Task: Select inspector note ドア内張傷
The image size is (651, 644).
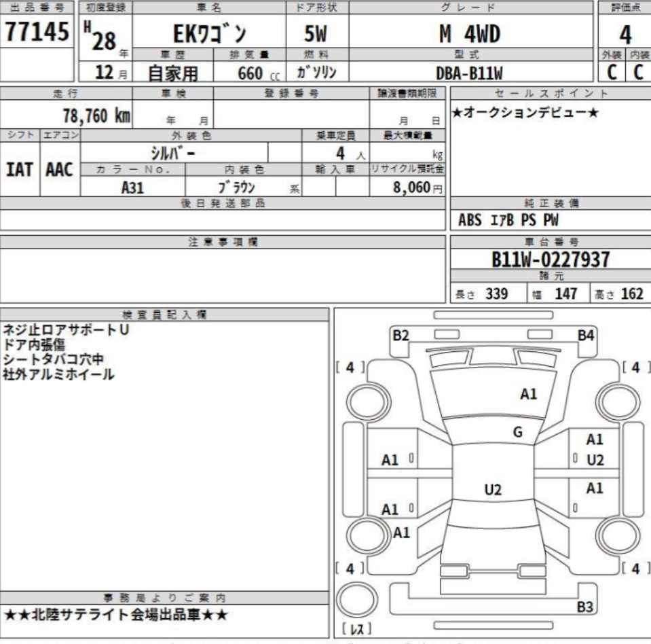Action: [34, 344]
